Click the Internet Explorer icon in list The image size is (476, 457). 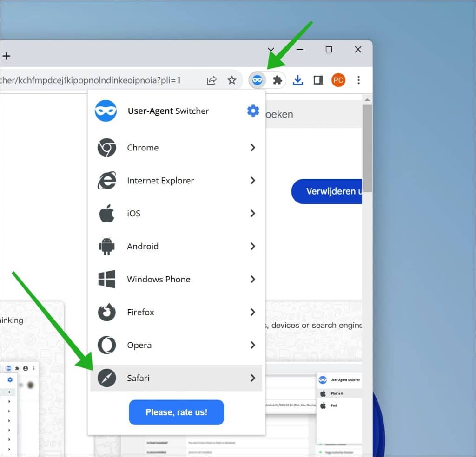coord(106,181)
